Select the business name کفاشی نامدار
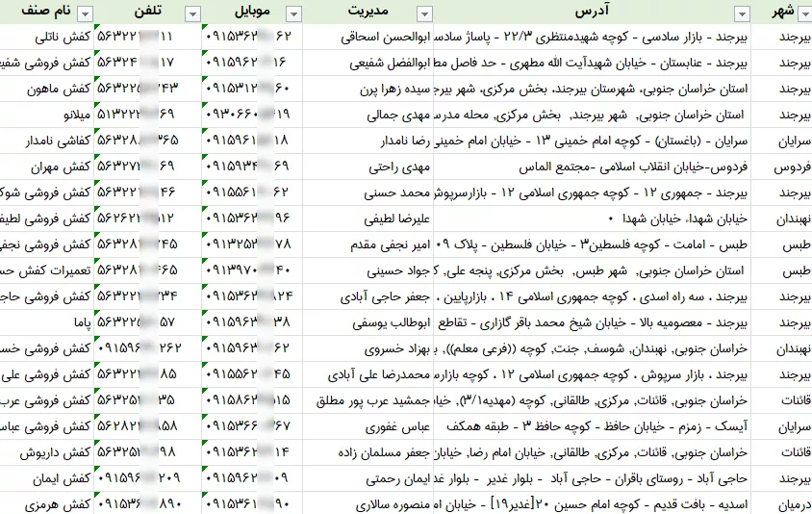This screenshot has width=812, height=514. (x=46, y=141)
